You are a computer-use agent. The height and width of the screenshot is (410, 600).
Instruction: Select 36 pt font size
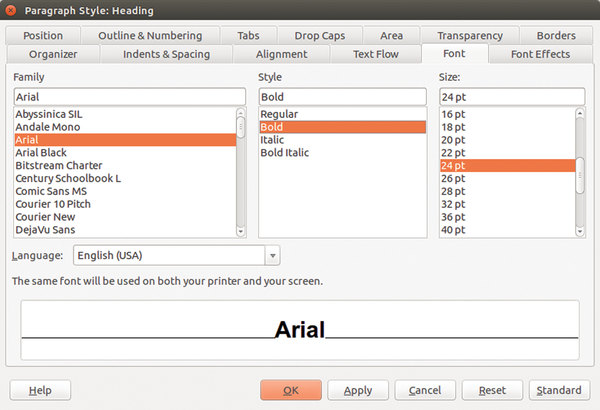pyautogui.click(x=507, y=217)
